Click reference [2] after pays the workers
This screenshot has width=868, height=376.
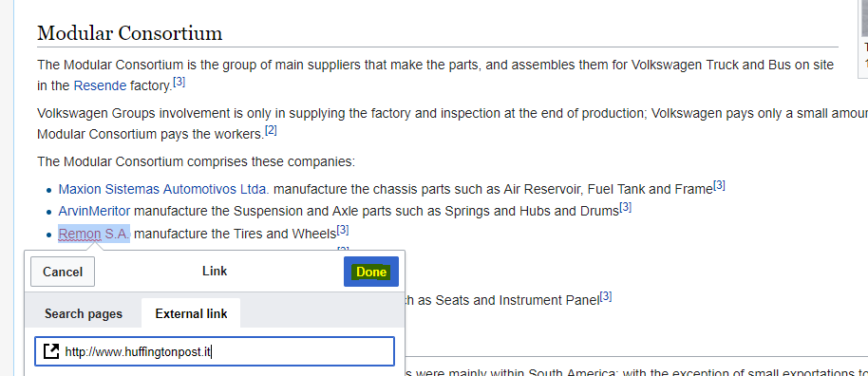[271, 131]
